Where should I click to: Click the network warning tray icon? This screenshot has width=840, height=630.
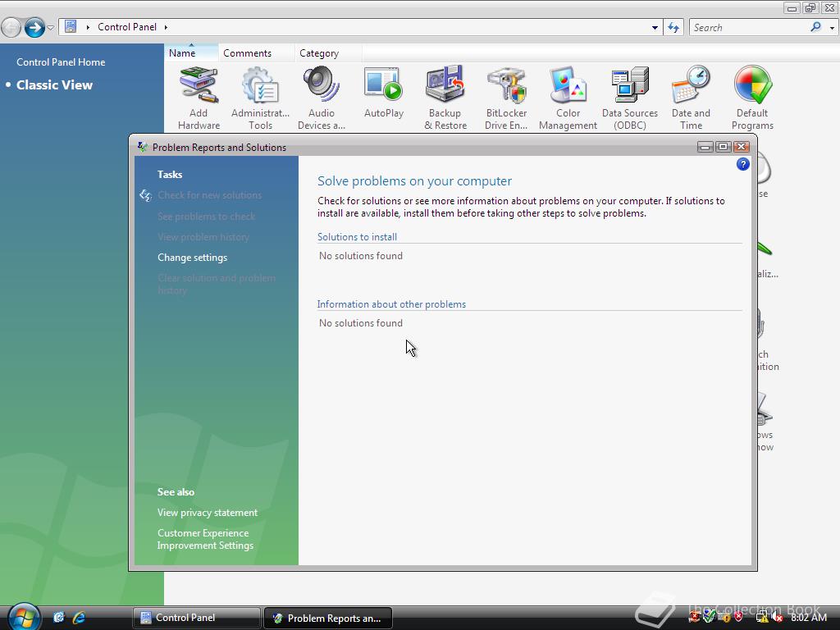(762, 618)
